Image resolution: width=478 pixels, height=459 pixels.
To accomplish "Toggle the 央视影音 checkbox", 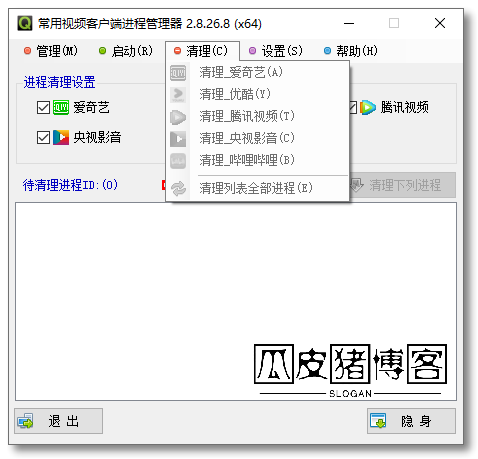I will 43,137.
